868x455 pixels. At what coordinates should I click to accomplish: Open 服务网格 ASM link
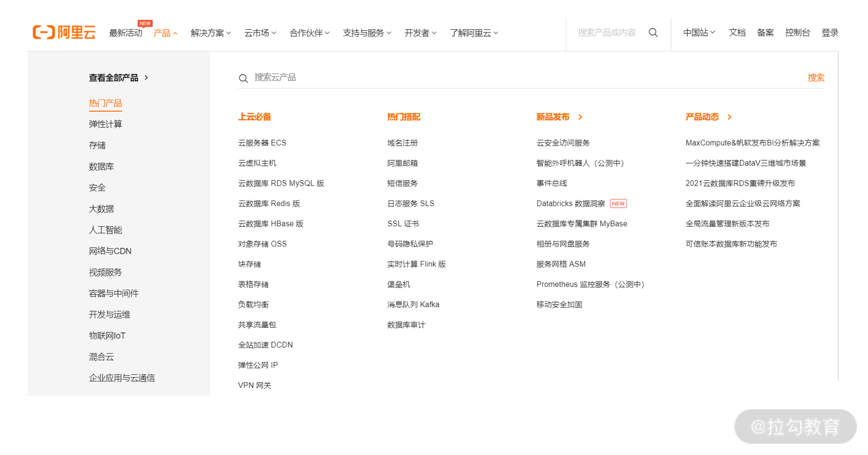coord(561,264)
